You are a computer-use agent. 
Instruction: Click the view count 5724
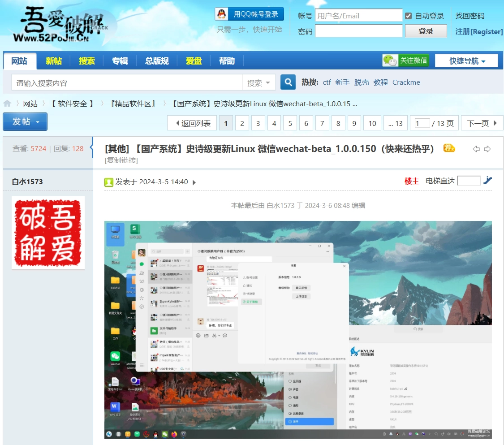coord(39,148)
